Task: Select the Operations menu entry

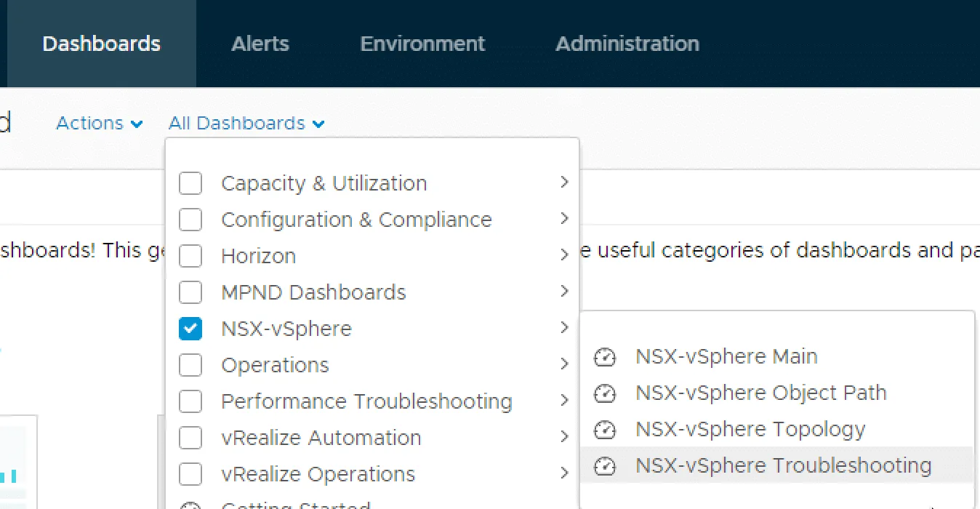Action: 275,365
